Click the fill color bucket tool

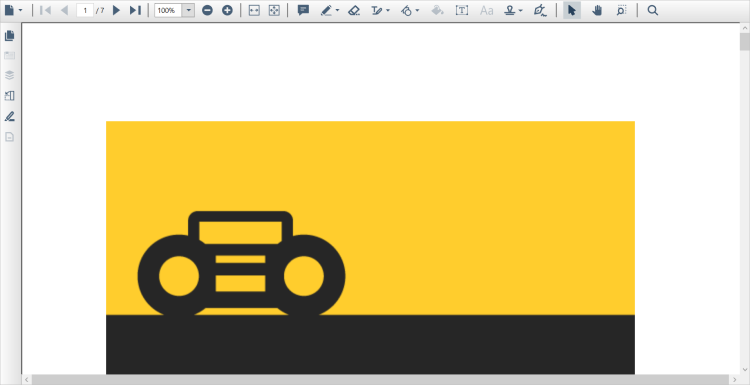[x=437, y=10]
